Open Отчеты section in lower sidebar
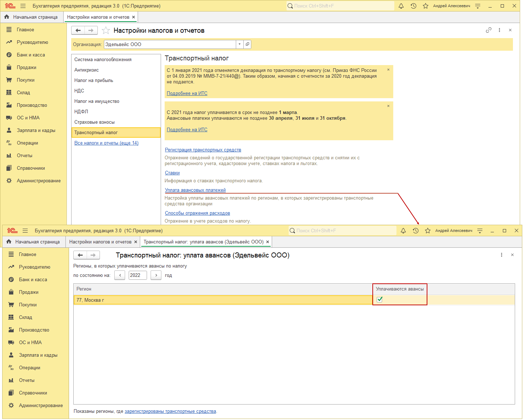This screenshot has width=523, height=420. point(27,380)
